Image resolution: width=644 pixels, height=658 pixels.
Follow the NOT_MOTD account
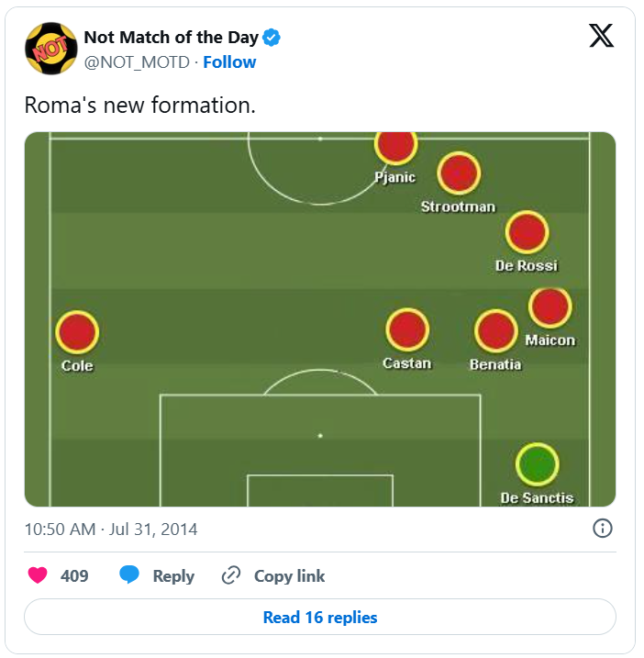point(229,62)
